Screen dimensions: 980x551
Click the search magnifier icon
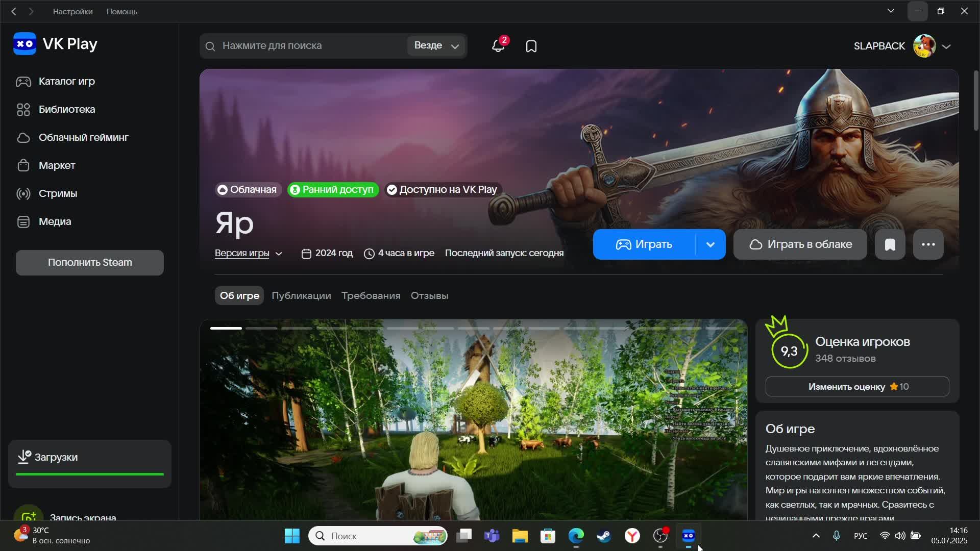(210, 46)
